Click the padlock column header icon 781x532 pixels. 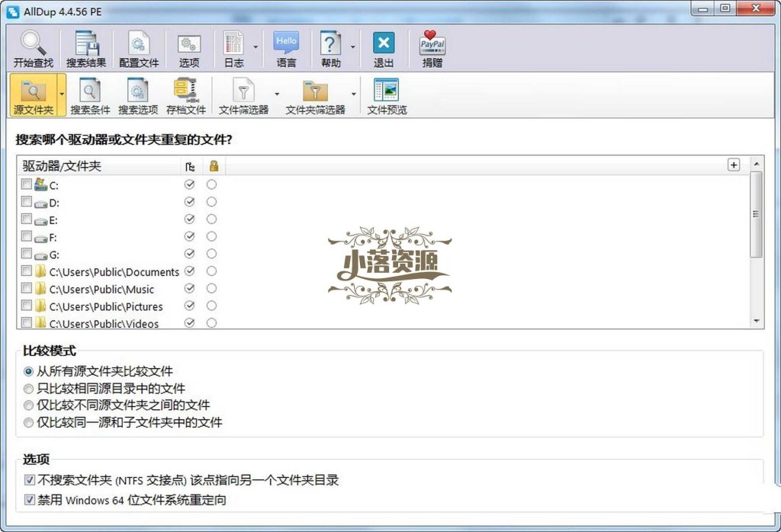coord(214,165)
